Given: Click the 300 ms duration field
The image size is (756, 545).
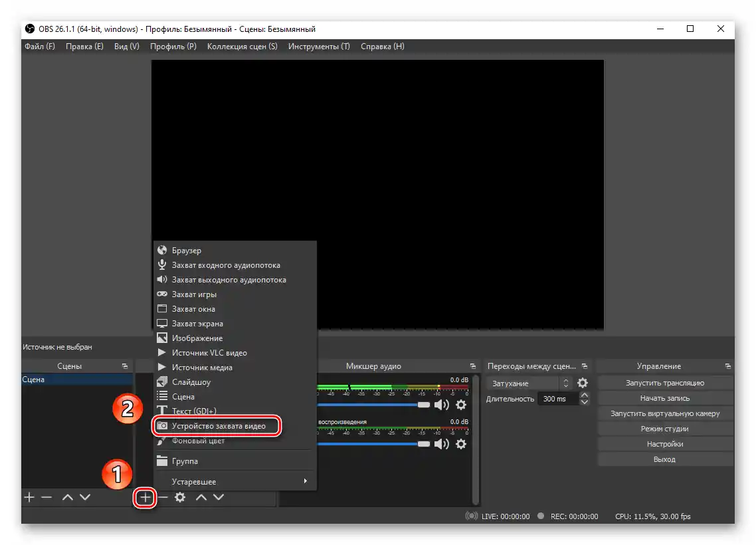Looking at the screenshot, I should (558, 399).
